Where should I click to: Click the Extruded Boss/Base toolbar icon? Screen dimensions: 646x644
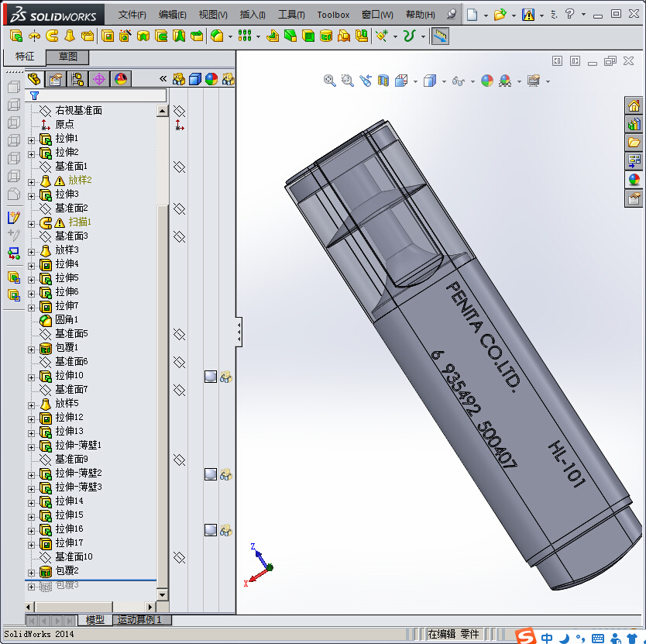pyautogui.click(x=15, y=36)
